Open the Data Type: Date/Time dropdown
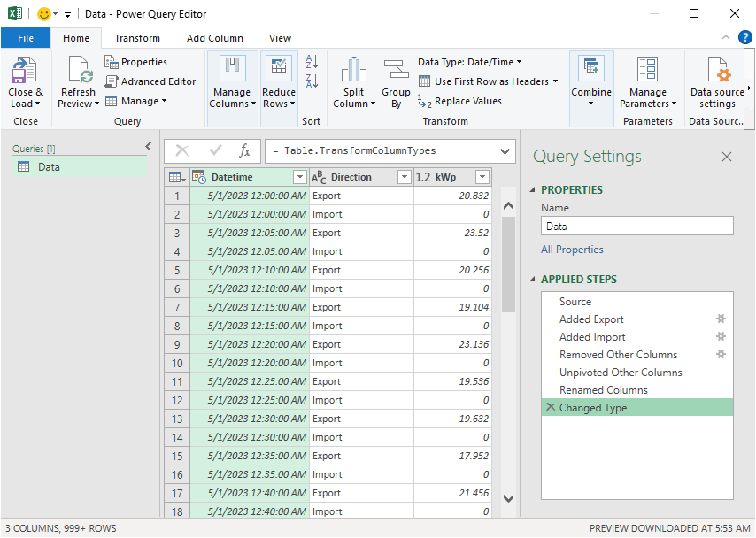The image size is (756, 538). click(x=470, y=62)
